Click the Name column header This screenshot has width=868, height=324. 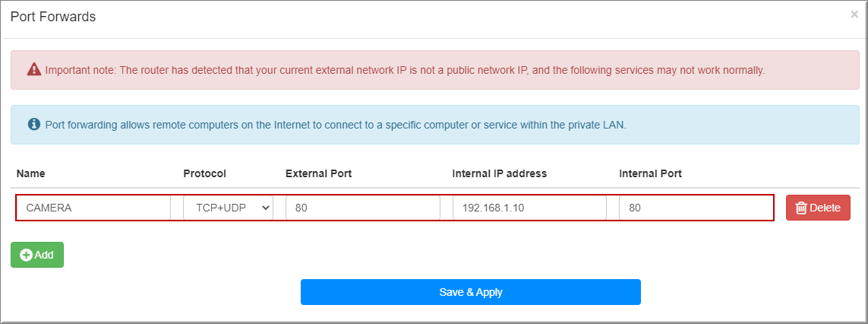point(31,173)
